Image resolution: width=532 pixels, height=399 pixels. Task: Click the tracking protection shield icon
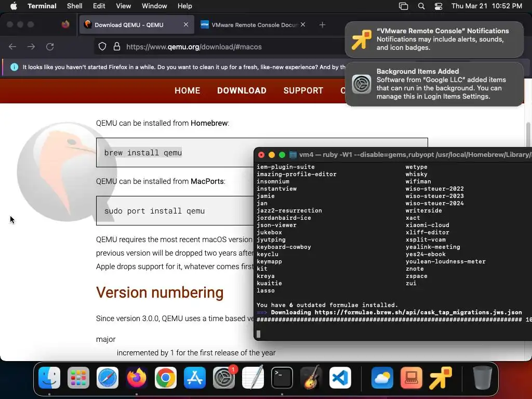point(102,47)
